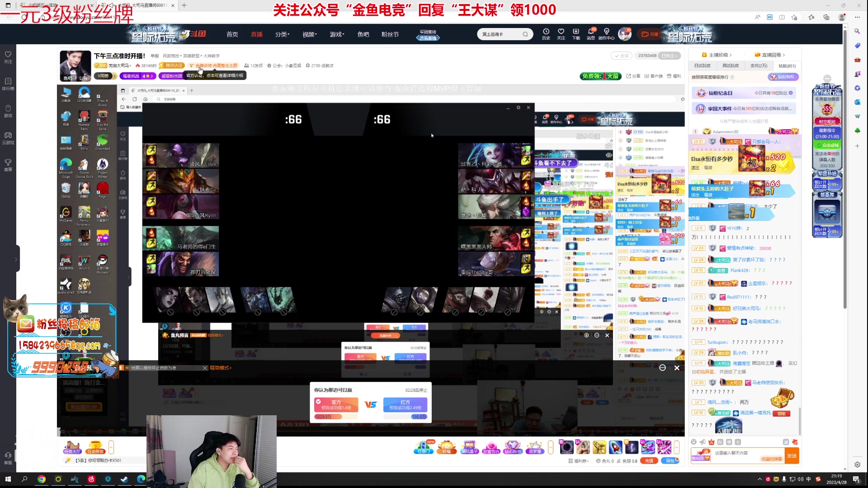Expand the 分类 dropdown menu
This screenshot has height=488, width=868.
(282, 34)
